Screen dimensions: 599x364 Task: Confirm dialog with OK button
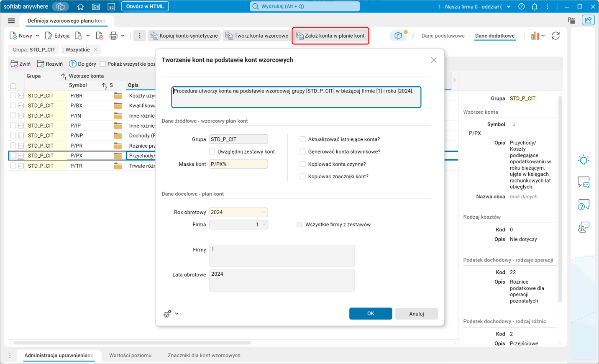pyautogui.click(x=371, y=314)
